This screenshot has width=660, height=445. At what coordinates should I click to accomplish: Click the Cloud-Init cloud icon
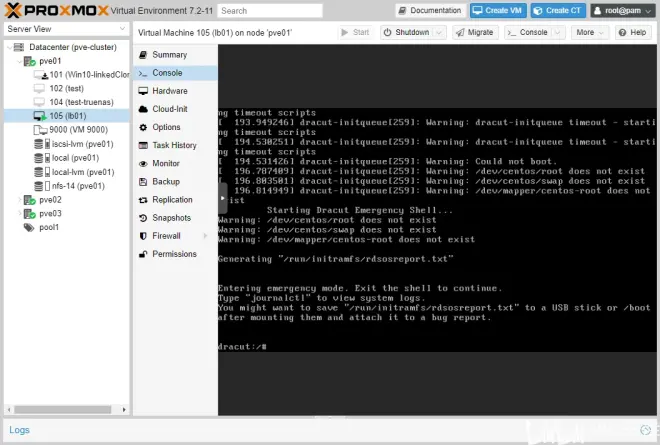coord(143,109)
